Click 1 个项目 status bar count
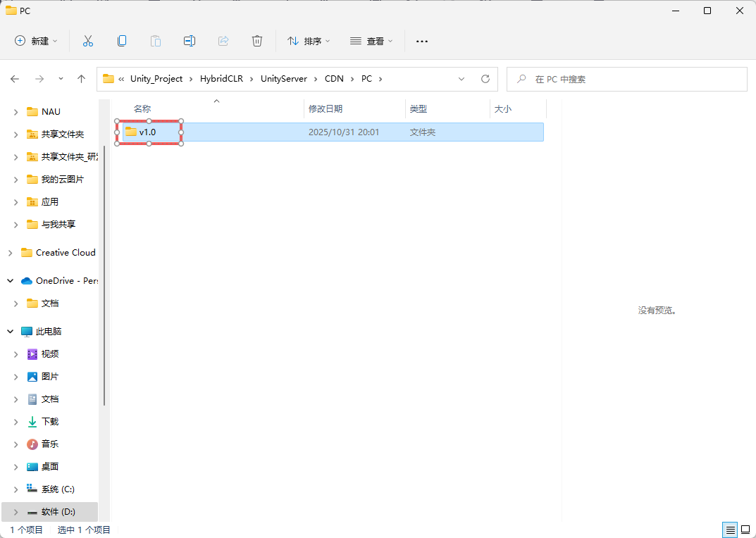 click(27, 530)
